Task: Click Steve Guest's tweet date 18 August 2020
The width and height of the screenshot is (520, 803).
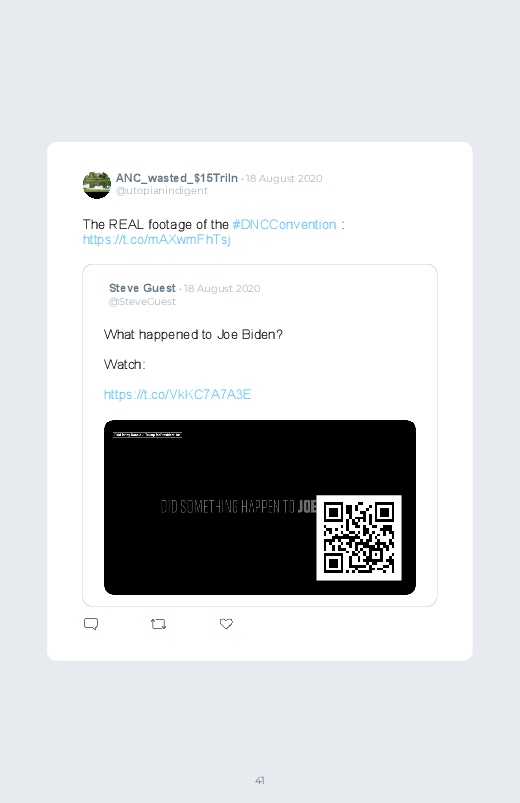Action: pyautogui.click(x=222, y=288)
